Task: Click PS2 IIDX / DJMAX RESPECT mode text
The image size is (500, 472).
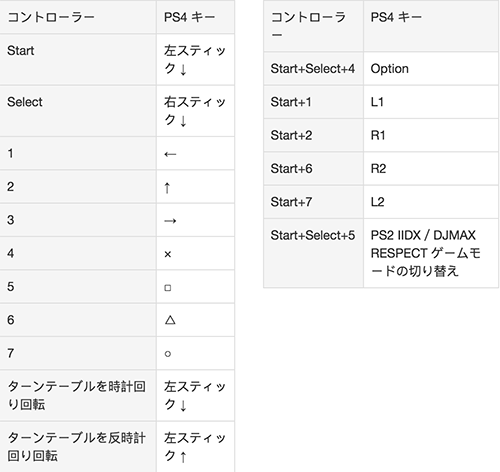Action: point(426,253)
